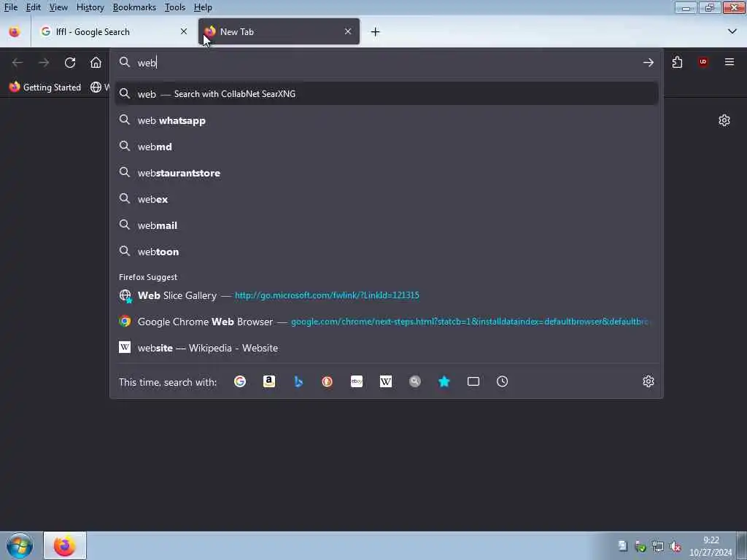Open website — Wikipedia suggestion
The image size is (747, 560).
click(387, 348)
